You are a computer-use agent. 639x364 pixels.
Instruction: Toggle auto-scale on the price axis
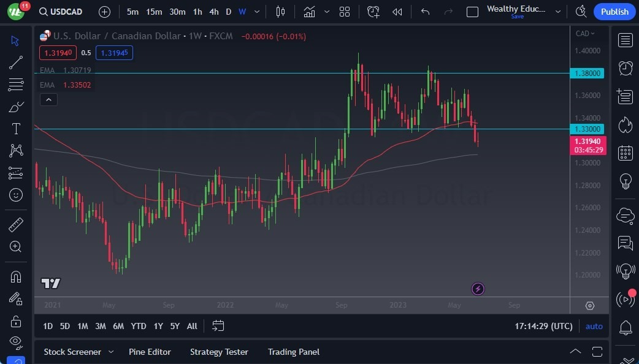click(x=593, y=326)
